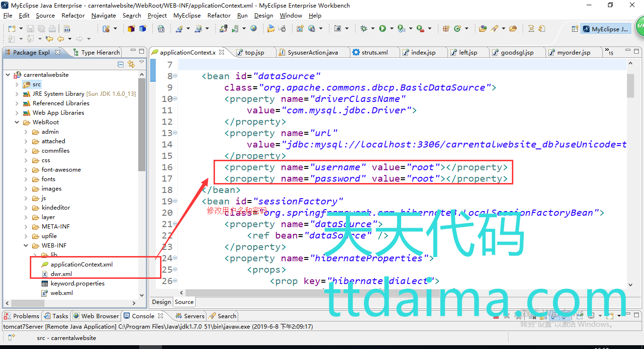Switch to the struts.xml editor tab

(x=374, y=52)
